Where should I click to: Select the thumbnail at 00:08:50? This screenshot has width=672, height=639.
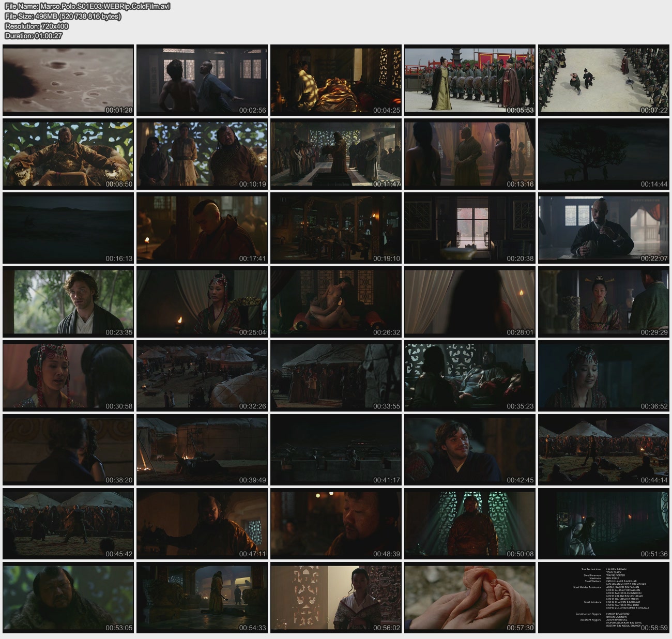pos(68,154)
